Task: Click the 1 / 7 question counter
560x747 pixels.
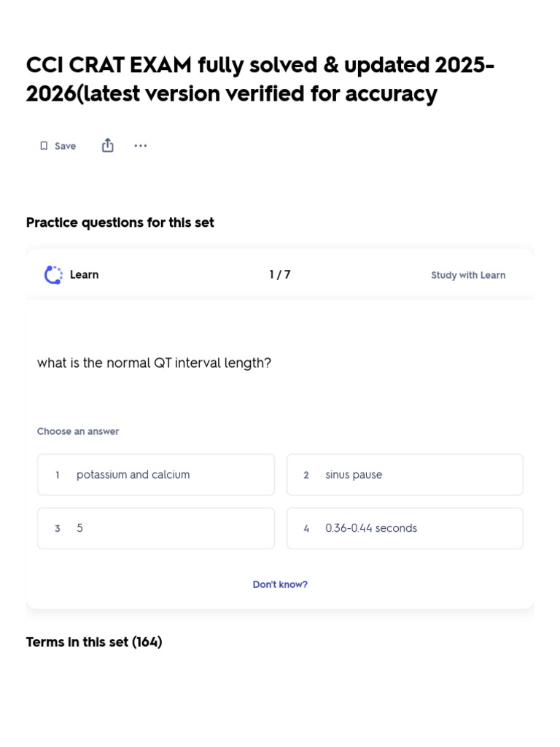Action: click(x=280, y=274)
